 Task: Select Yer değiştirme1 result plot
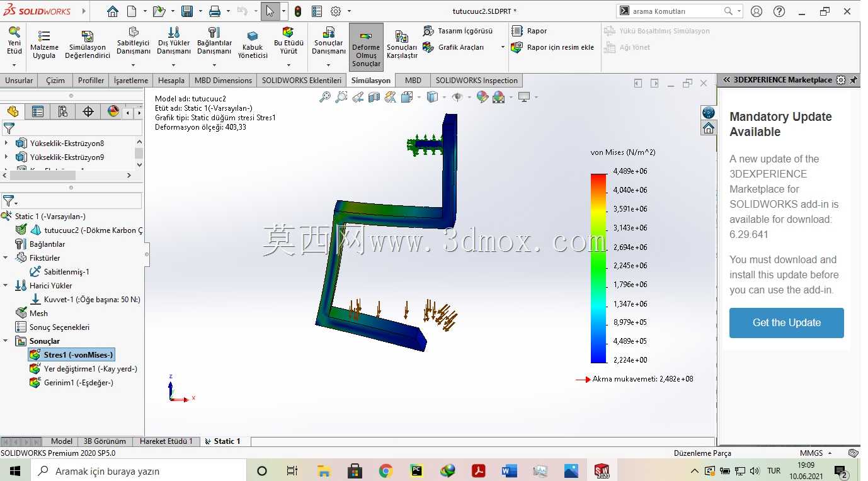[83, 369]
